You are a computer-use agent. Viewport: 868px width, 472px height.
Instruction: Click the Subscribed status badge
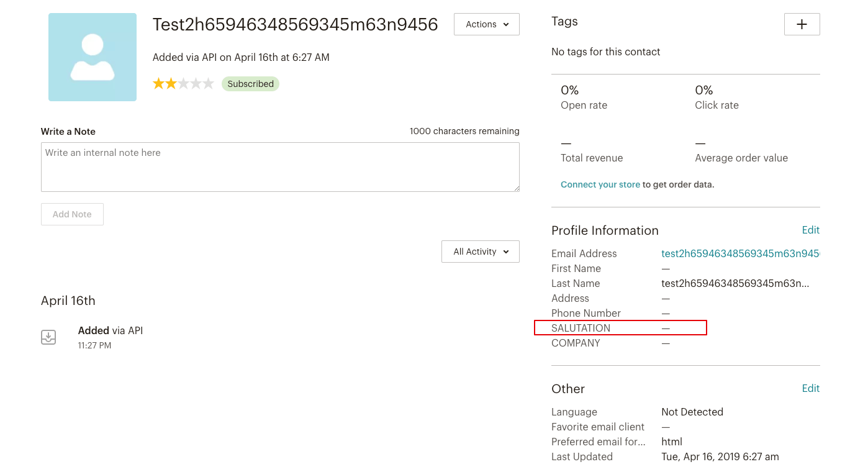click(x=250, y=83)
